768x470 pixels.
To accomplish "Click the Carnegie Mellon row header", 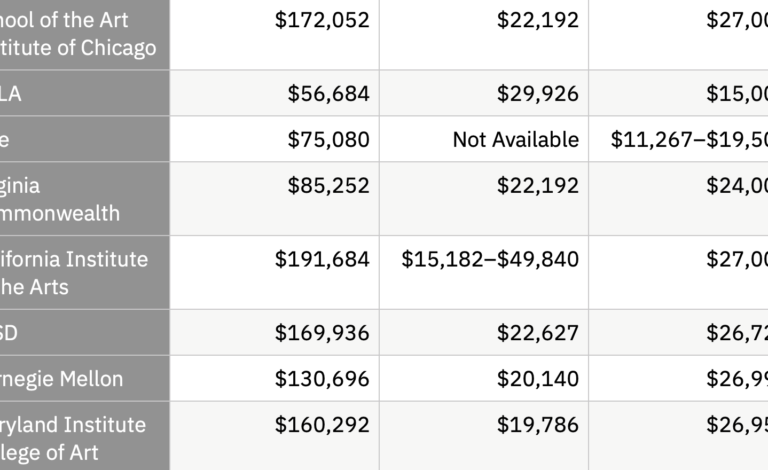I will pos(85,378).
